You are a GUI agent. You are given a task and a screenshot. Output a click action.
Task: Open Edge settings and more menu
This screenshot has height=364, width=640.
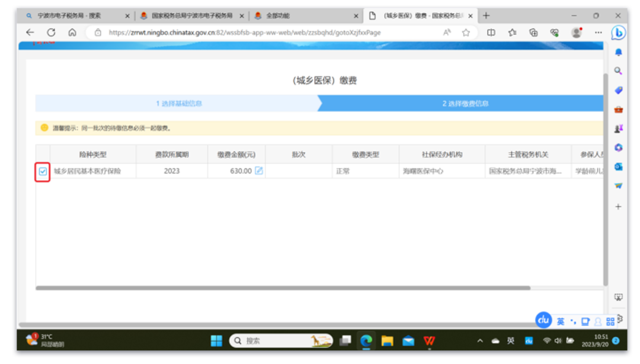click(x=599, y=33)
